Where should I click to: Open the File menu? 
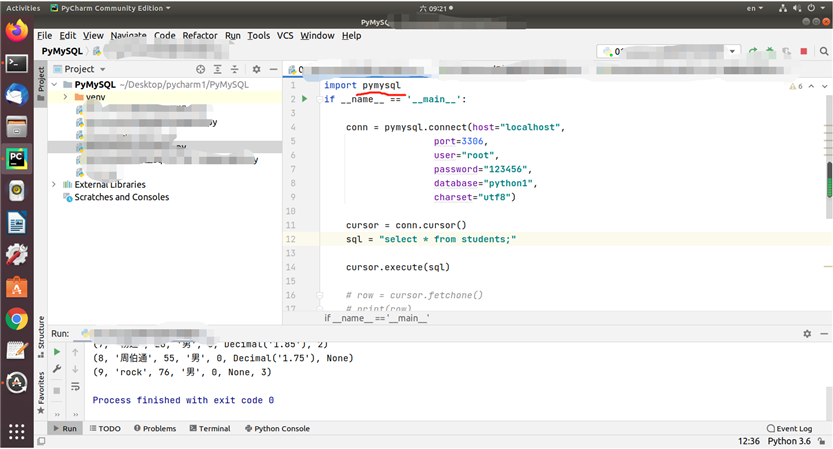(x=45, y=36)
